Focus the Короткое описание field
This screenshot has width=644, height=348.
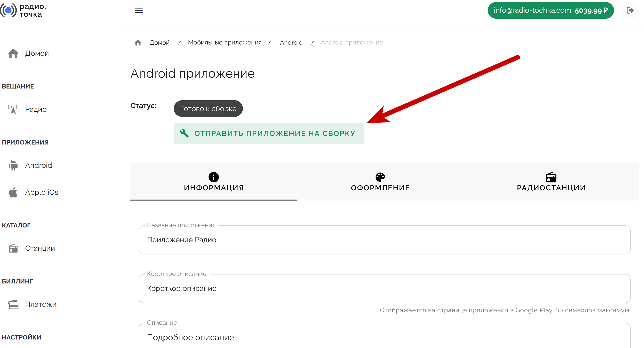384,288
